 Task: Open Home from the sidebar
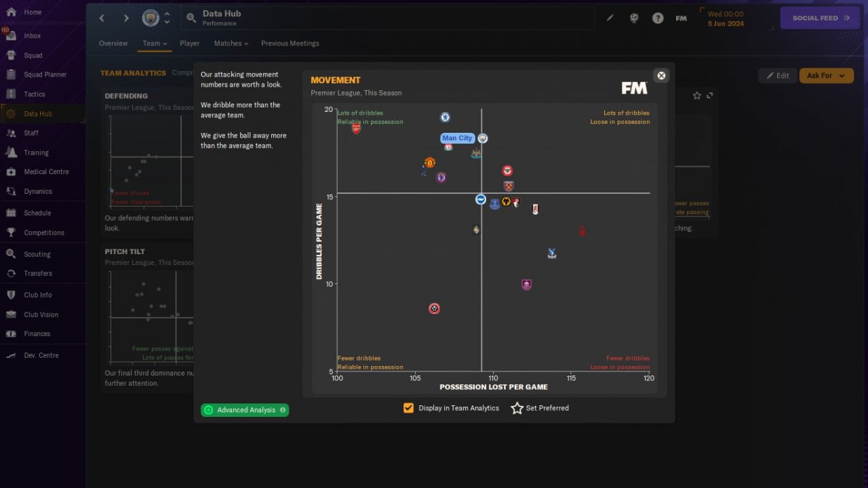[33, 12]
